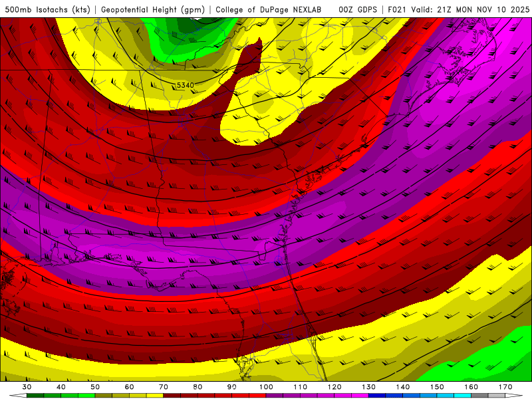Screen dimensions: 532x399
Task: Click the legend value 160
Action: click(x=471, y=387)
